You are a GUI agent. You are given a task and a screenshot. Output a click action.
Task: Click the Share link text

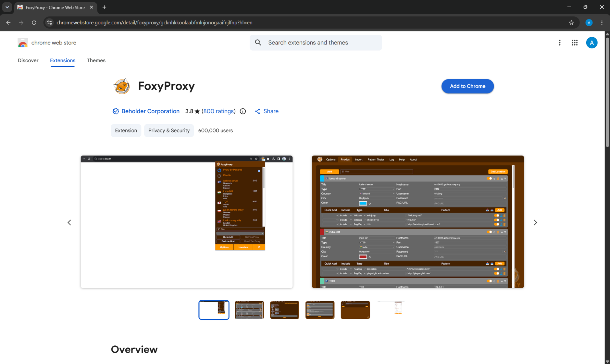[271, 111]
